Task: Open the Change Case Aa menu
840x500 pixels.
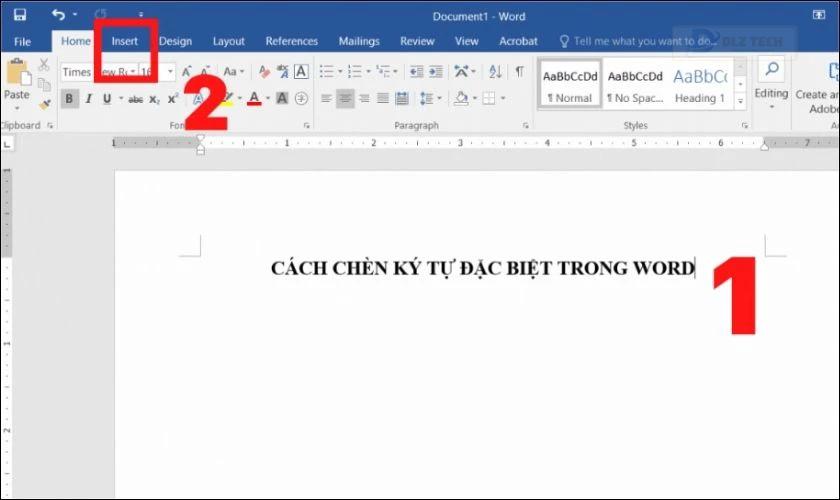Action: pyautogui.click(x=234, y=71)
